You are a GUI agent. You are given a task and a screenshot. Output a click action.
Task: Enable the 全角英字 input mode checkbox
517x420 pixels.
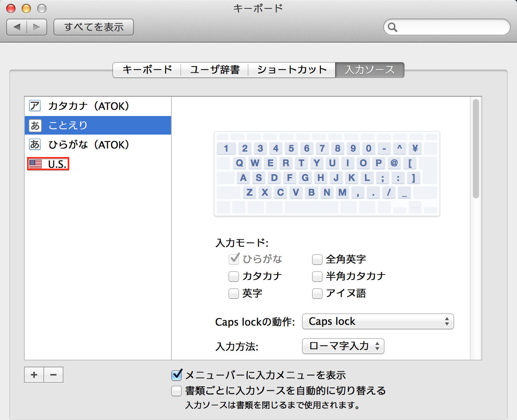pos(317,260)
